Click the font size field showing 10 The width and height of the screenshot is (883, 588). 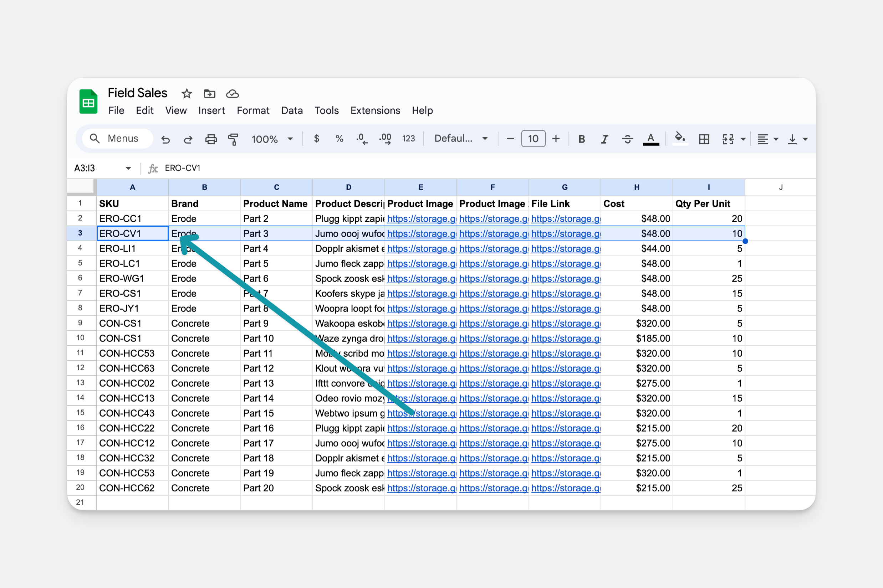point(533,139)
